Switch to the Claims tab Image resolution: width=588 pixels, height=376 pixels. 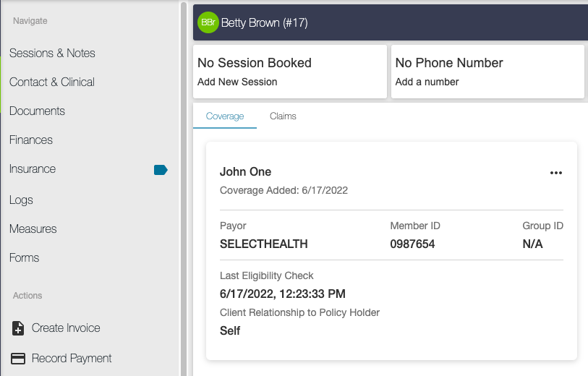pyautogui.click(x=283, y=116)
